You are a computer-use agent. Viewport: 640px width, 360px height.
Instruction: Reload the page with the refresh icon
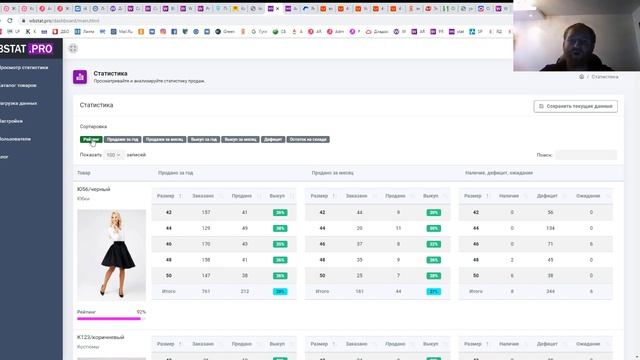point(10,20)
